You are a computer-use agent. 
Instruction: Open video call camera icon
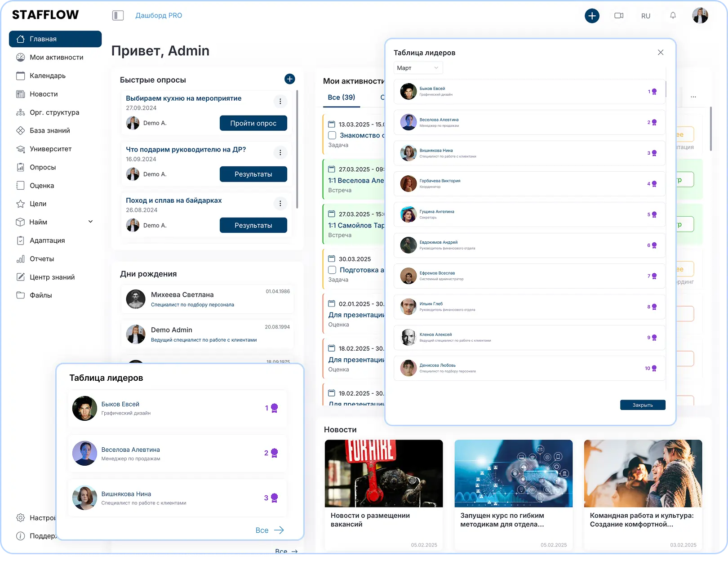pos(619,16)
